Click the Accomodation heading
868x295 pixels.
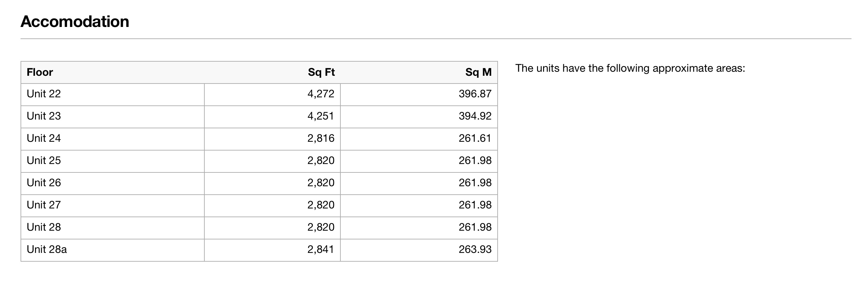click(75, 22)
